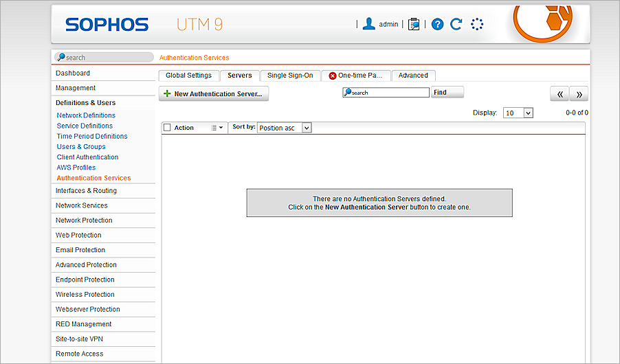
Task: Go to previous page with double-left arrow
Action: click(560, 93)
